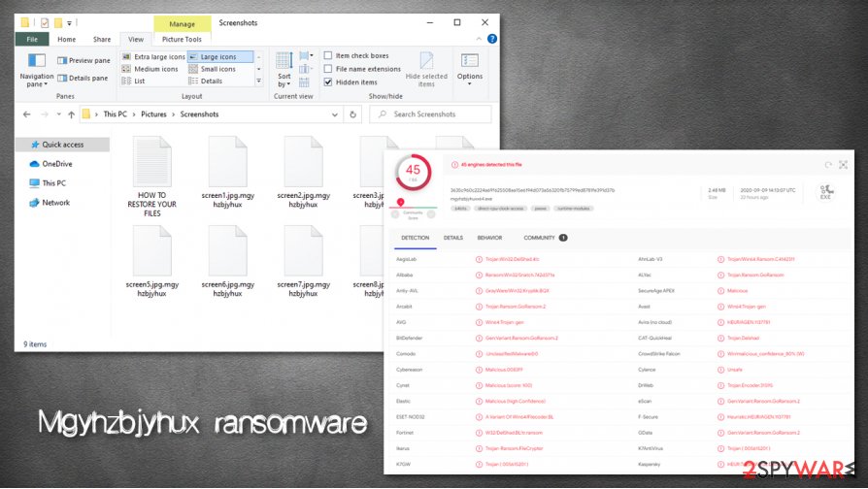Open recent locations dropdown arrow
Screen dimensions: 868x489
58,114
